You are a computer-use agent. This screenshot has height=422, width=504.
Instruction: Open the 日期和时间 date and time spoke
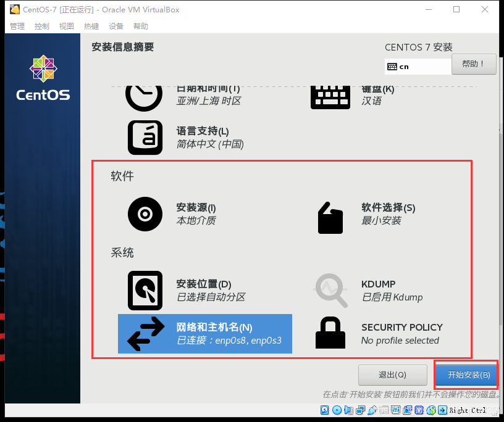(x=183, y=97)
